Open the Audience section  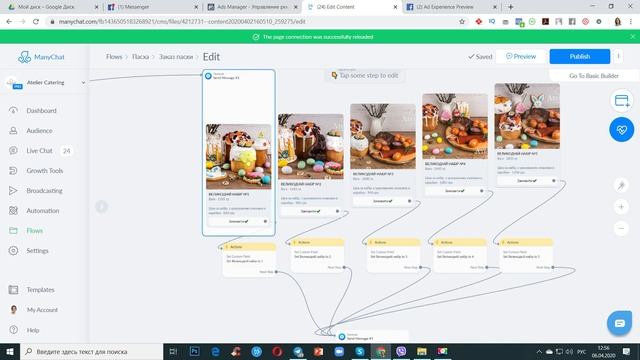tap(39, 131)
